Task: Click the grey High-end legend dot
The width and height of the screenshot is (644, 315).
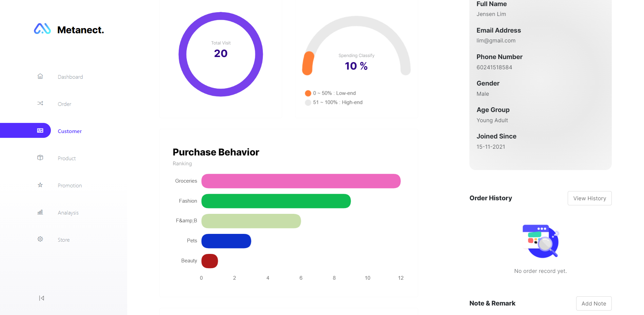Action: coord(308,103)
